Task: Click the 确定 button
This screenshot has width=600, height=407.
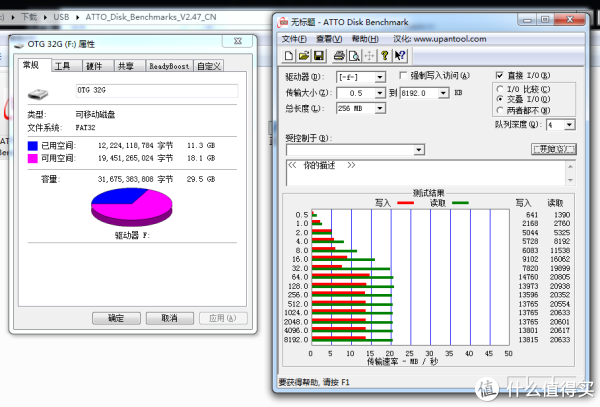Action: coord(116,318)
